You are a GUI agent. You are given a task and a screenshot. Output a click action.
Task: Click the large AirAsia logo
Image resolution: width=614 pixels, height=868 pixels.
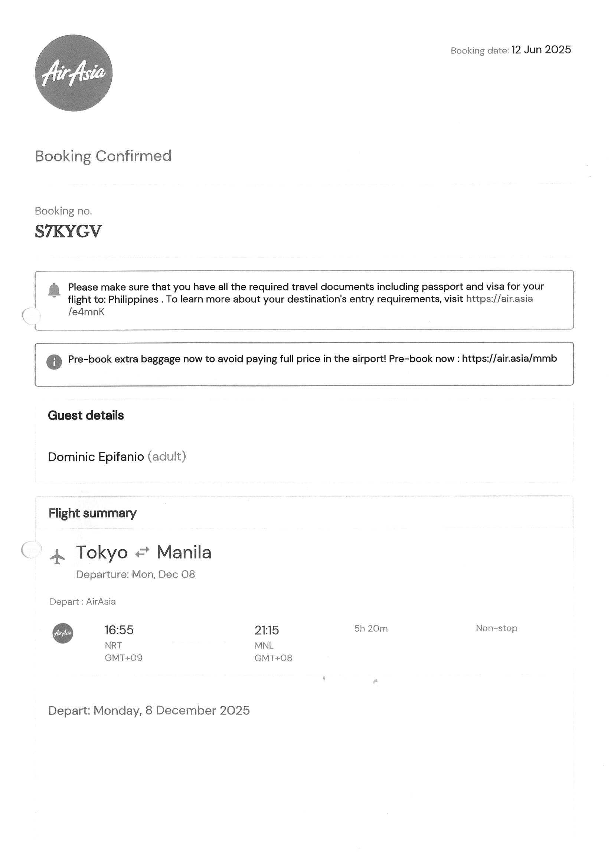click(74, 73)
